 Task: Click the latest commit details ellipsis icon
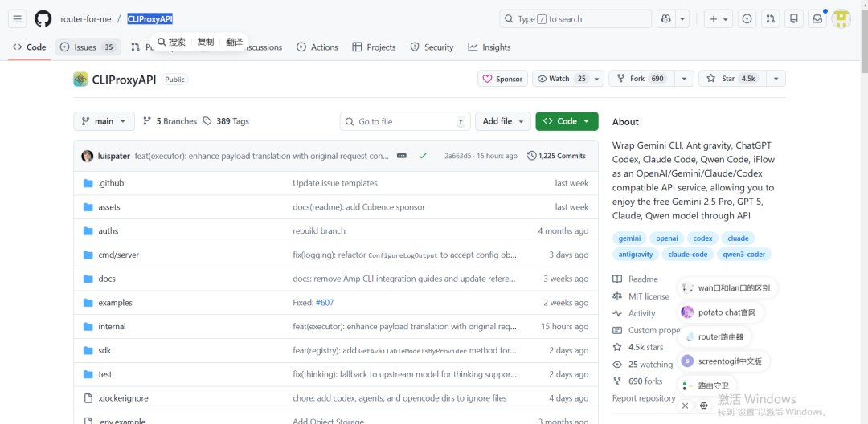[x=402, y=156]
